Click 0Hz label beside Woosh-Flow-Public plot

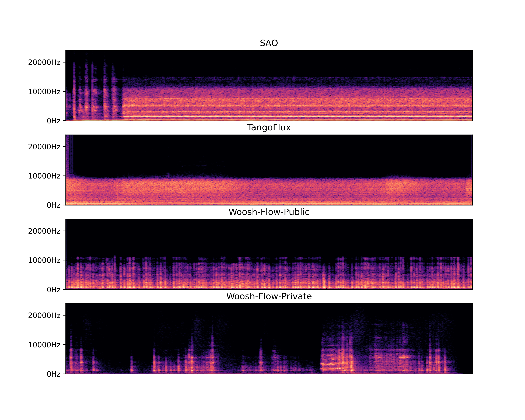pyautogui.click(x=53, y=290)
